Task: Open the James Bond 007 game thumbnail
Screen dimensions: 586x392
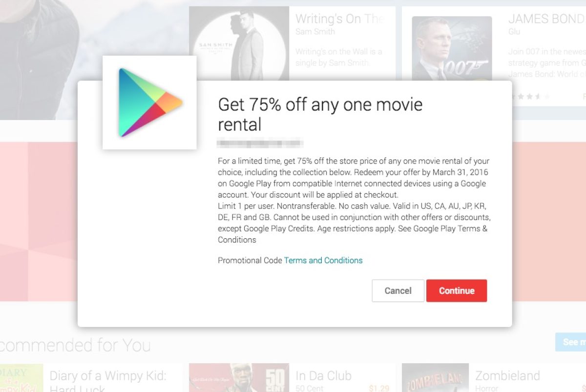Action: pyautogui.click(x=452, y=48)
